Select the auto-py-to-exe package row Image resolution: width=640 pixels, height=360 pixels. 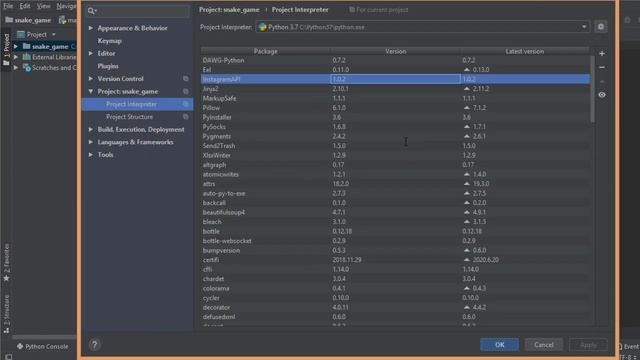[x=395, y=193]
